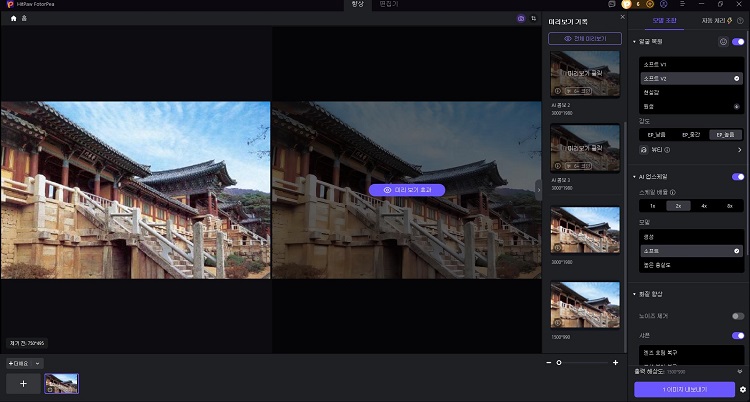Click the info icon on AI history 2 thumbnail
Screen dimensions: 750x402
pyautogui.click(x=558, y=91)
